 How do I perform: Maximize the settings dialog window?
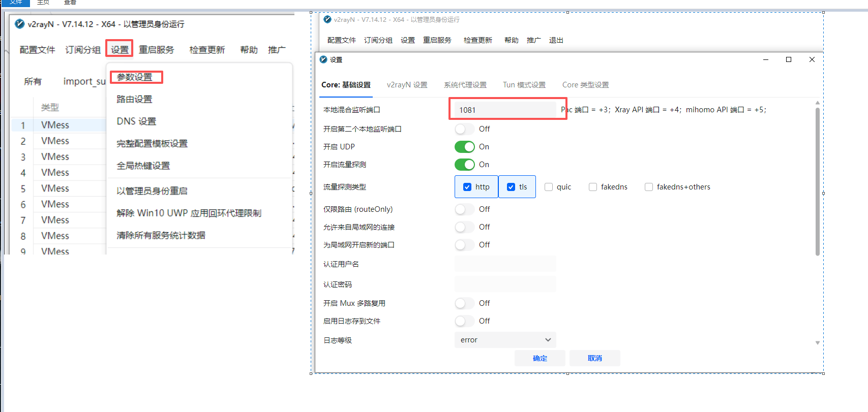click(789, 59)
